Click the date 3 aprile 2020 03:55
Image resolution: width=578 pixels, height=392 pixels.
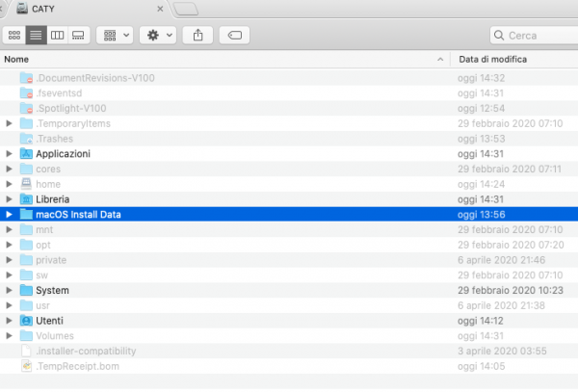tap(502, 351)
